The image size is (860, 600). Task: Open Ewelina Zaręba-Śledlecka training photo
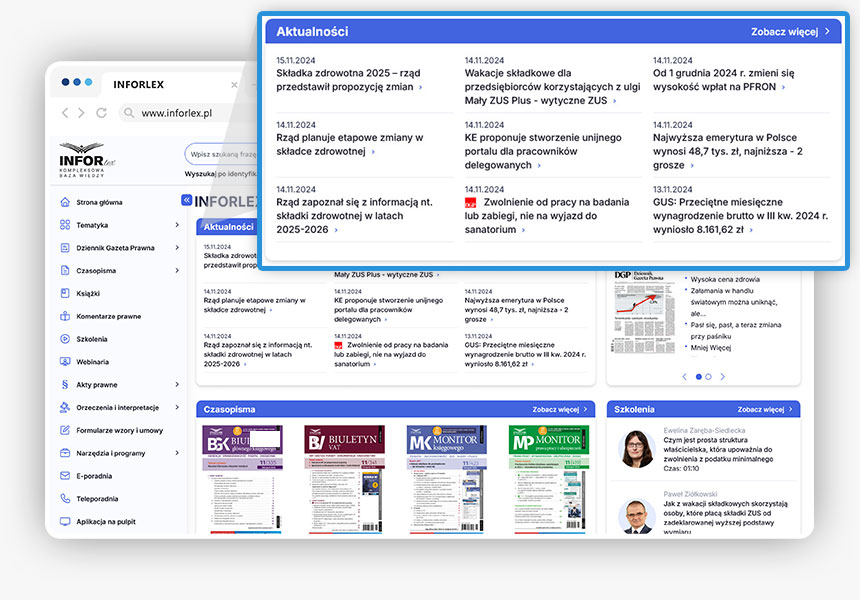pos(637,449)
